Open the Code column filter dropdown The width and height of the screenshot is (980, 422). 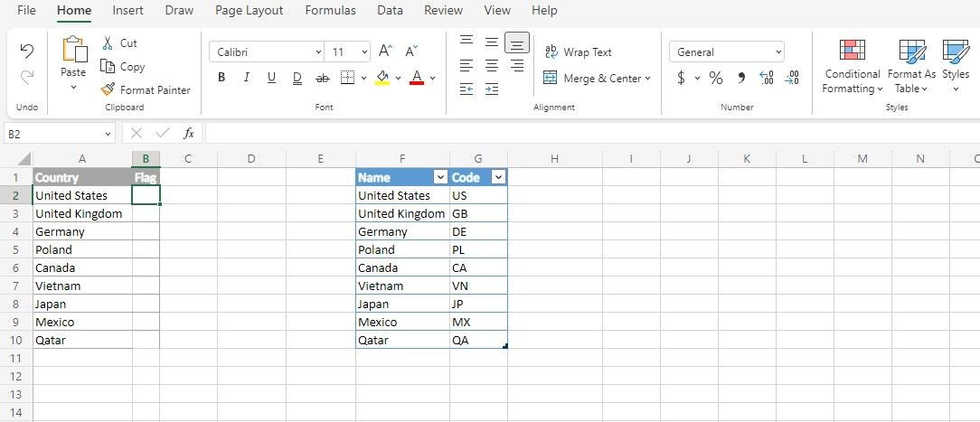[x=498, y=177]
